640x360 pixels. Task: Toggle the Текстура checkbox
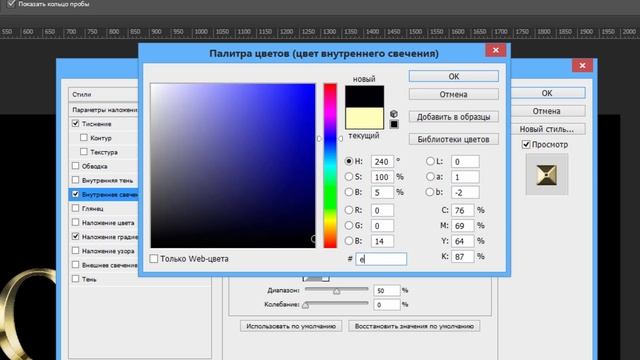(x=84, y=151)
